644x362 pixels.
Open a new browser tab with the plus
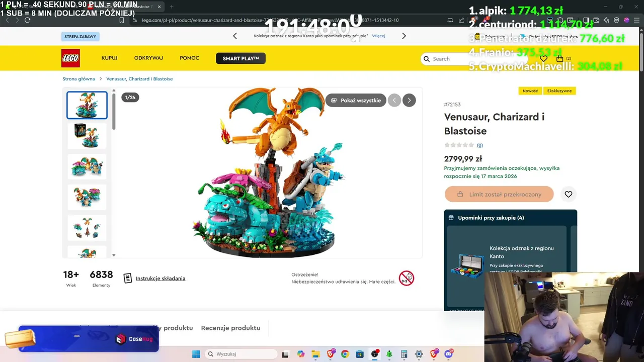tap(172, 7)
